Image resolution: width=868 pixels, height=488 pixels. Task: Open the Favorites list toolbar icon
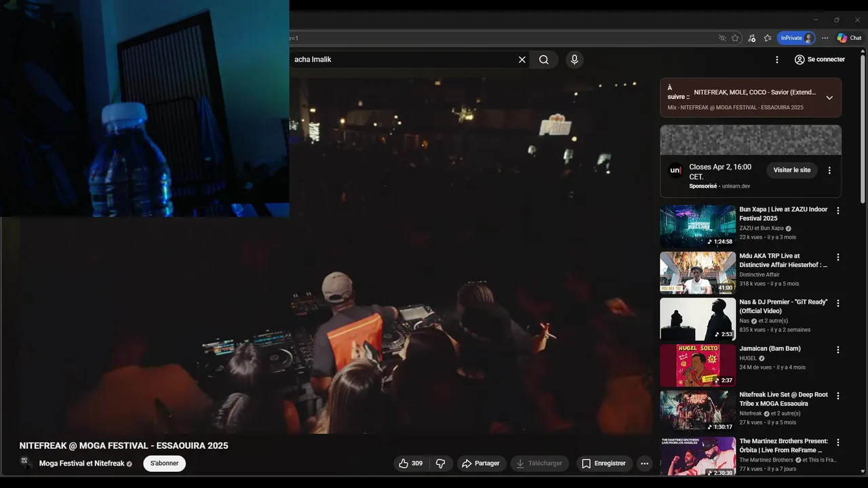coord(768,38)
